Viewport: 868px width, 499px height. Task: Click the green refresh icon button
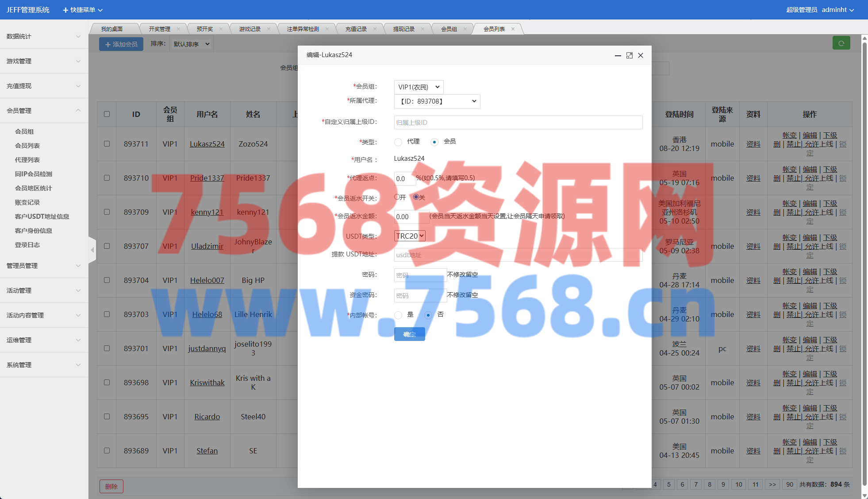pos(841,43)
